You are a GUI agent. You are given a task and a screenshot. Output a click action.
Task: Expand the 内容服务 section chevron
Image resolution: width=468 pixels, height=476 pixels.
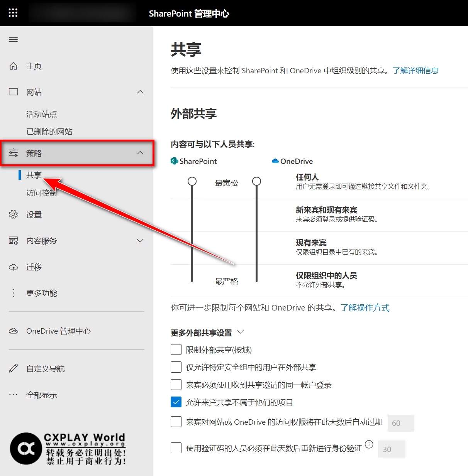tap(140, 241)
